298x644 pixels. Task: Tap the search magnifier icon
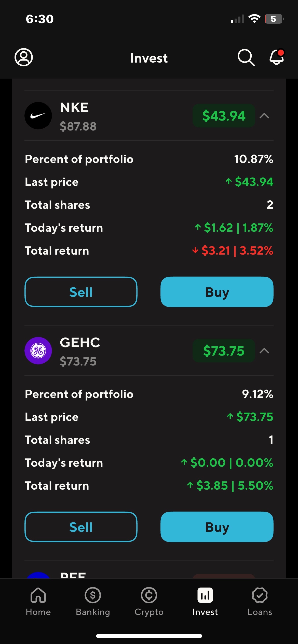click(246, 57)
